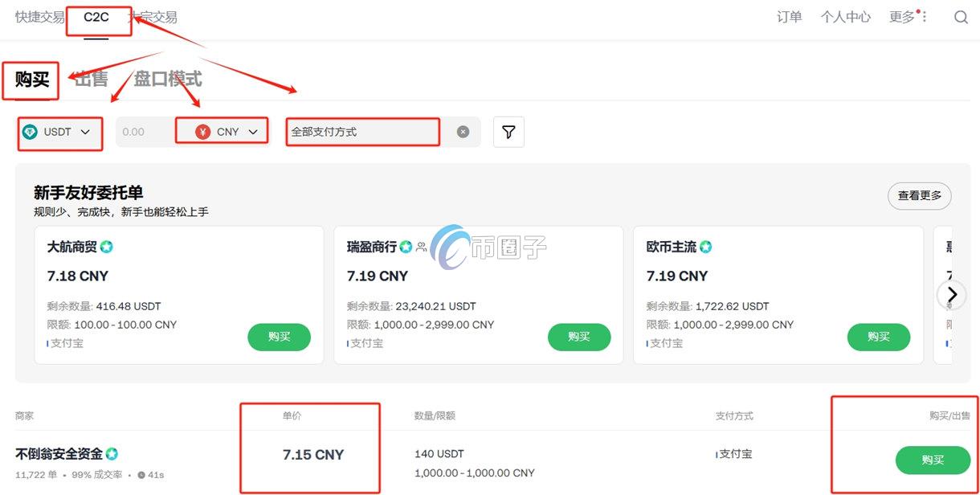This screenshot has width=980, height=495.
Task: Click the right arrow to see more offers
Action: (952, 295)
